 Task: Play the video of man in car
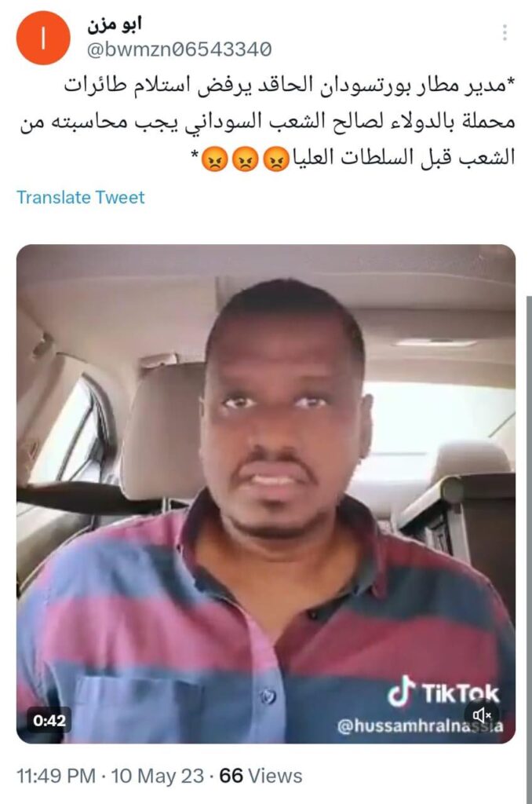pos(266,494)
